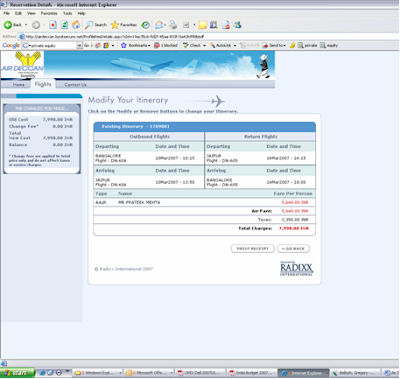The width and height of the screenshot is (400, 379).
Task: Open the Microsoft Office taskbar group
Action: pyautogui.click(x=150, y=373)
